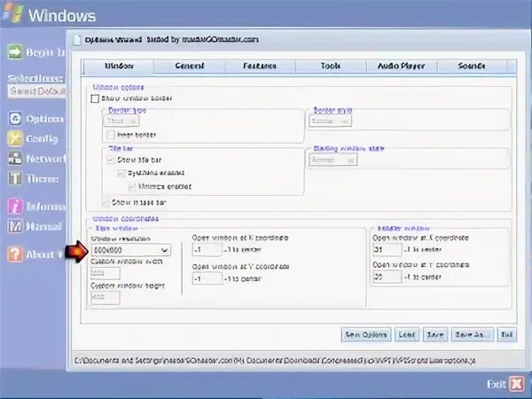This screenshot has height=399, width=532.
Task: Click Helper window Y coordinate field
Action: [x=387, y=277]
